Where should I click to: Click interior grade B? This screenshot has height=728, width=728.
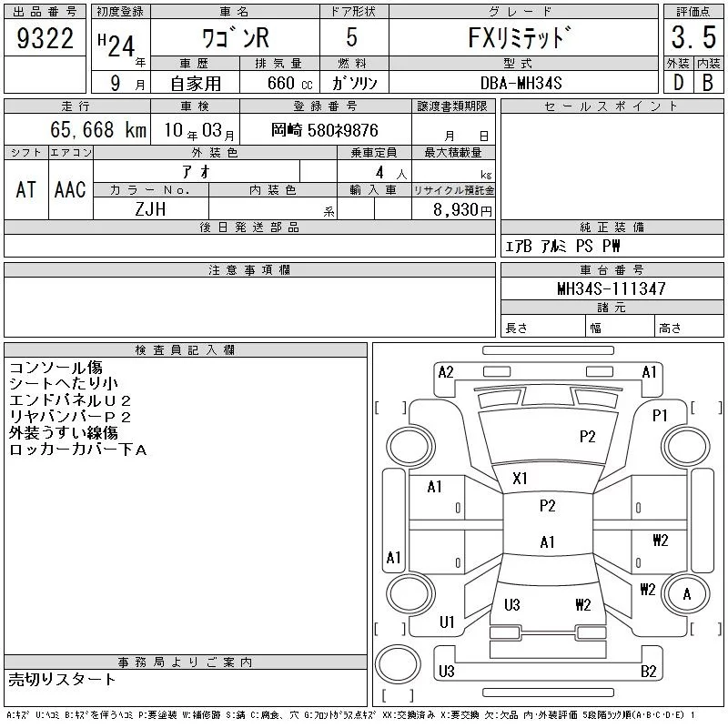click(708, 83)
